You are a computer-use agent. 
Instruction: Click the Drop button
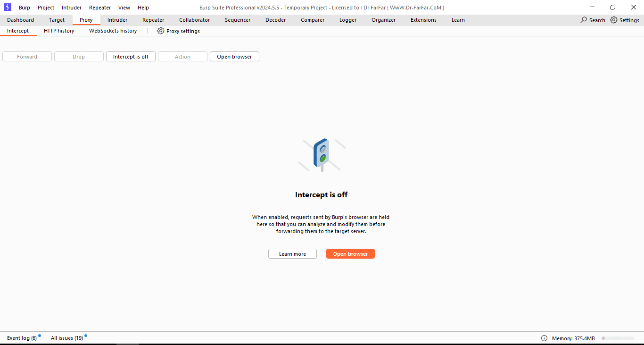(x=79, y=57)
